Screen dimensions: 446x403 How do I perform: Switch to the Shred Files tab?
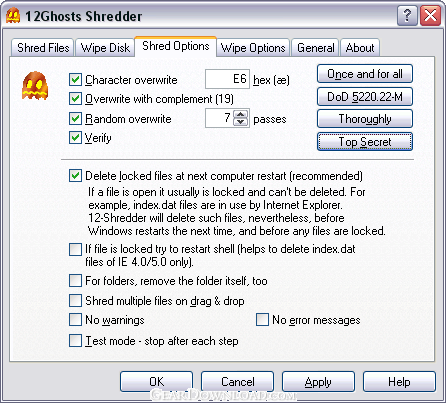tap(43, 48)
